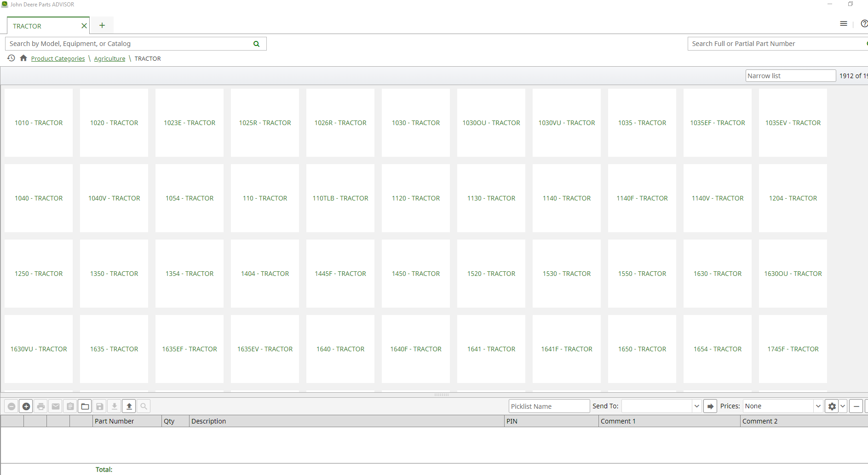
Task: Open the Product Categories breadcrumb link
Action: pyautogui.click(x=58, y=58)
